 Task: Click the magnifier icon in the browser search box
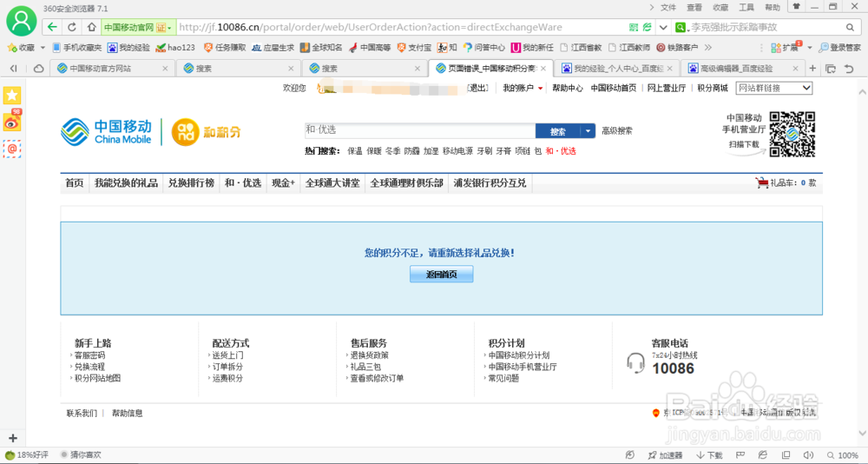[850, 27]
